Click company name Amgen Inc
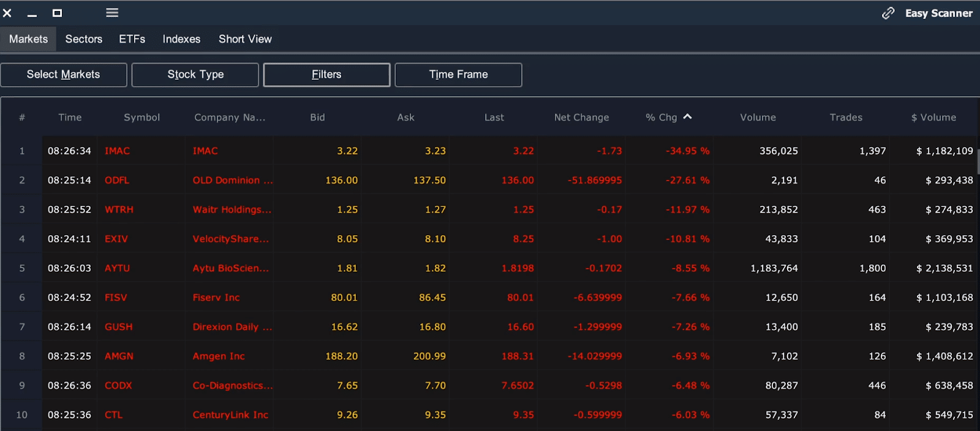This screenshot has width=980, height=431. 219,357
